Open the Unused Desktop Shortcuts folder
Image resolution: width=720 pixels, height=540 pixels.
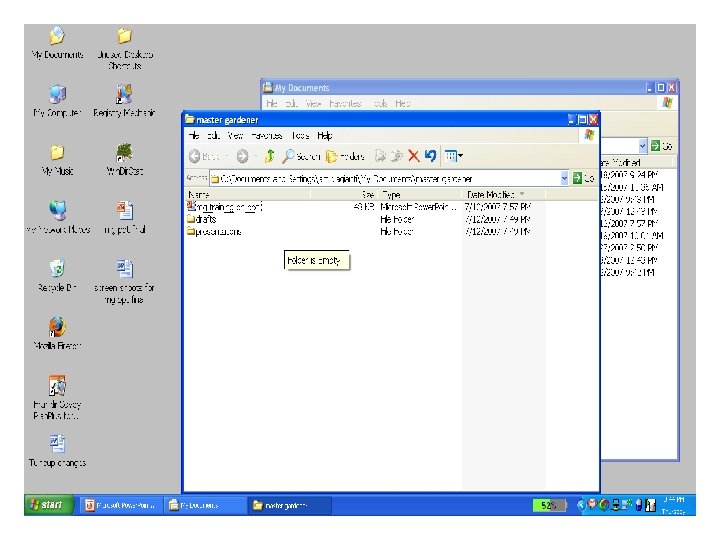[x=124, y=48]
